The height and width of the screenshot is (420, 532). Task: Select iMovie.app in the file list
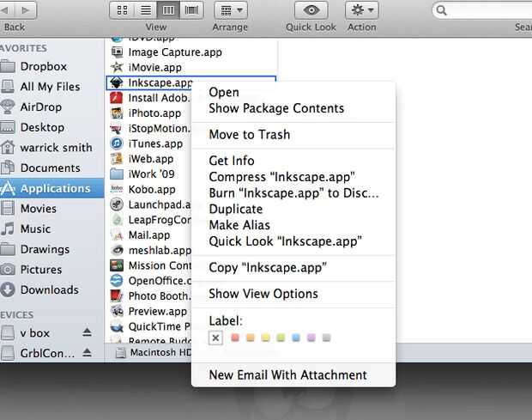154,67
